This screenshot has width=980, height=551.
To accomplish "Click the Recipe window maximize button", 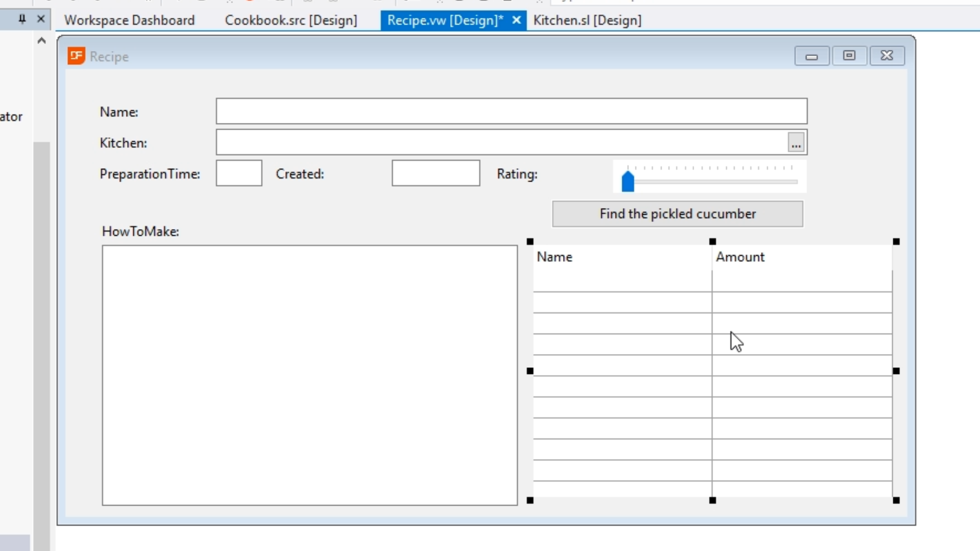I will (849, 56).
